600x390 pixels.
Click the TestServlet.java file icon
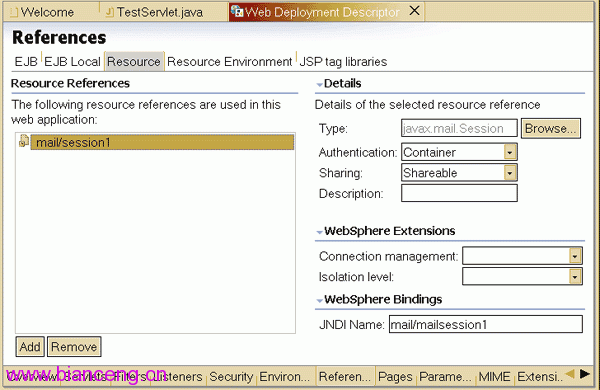109,13
